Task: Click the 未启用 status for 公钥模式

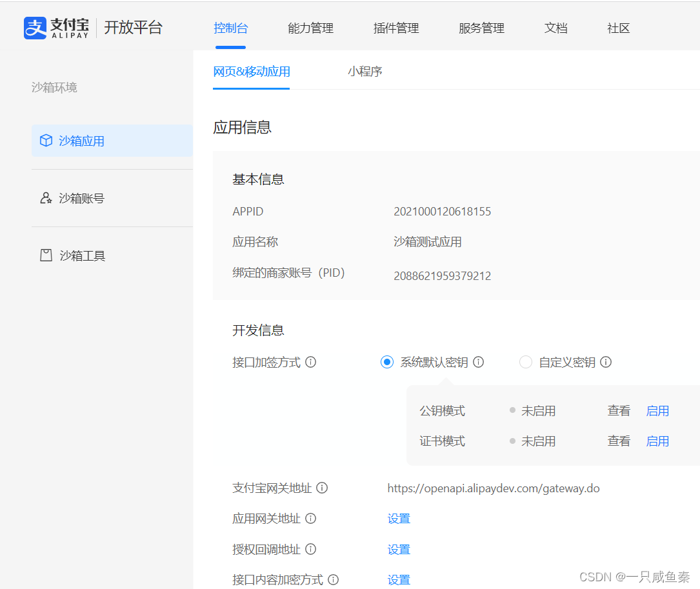Action: point(539,411)
